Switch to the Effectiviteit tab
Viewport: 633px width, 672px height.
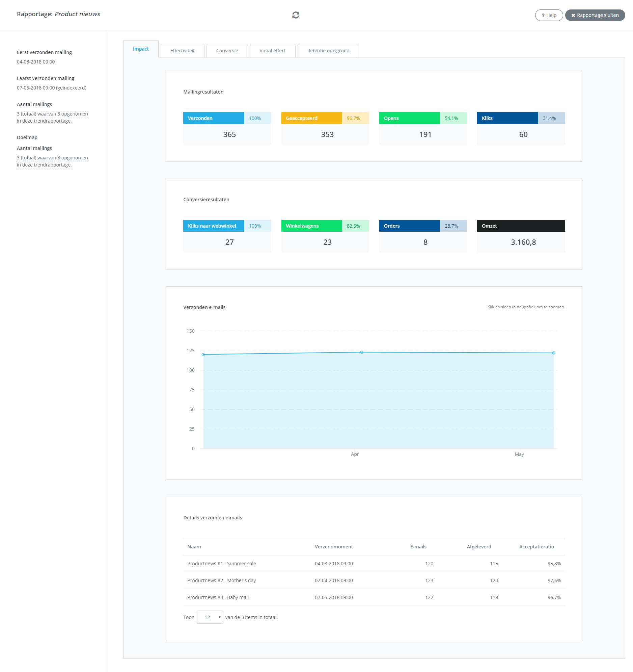182,51
